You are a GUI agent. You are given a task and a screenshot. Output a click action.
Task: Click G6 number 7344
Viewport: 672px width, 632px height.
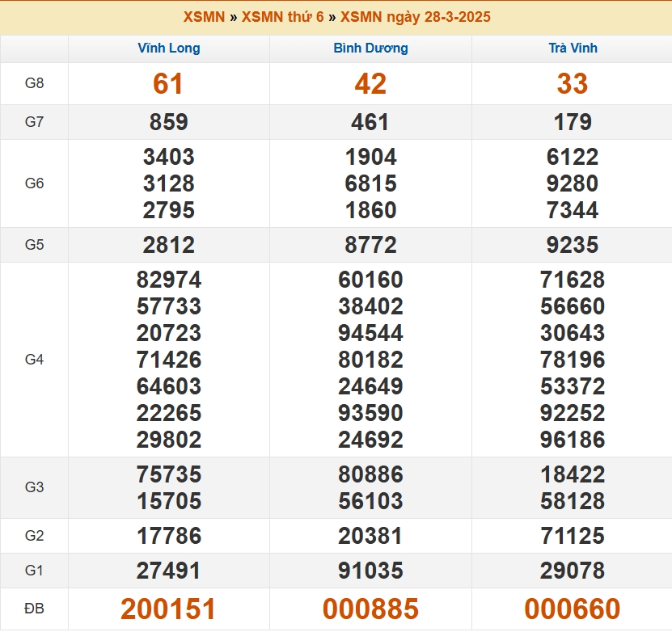coord(573,210)
